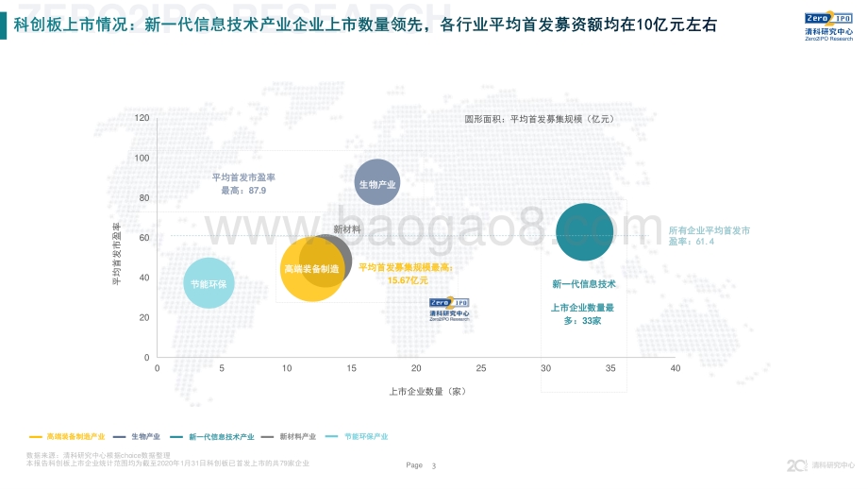868x489 pixels.
Task: Click the 所有企业平均首发市盈率:61.4 note
Action: coord(709,236)
